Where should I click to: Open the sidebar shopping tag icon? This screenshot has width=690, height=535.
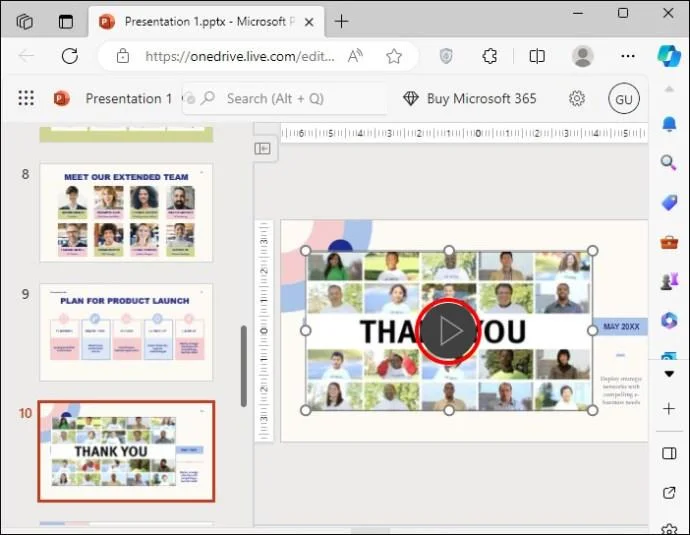coord(669,203)
